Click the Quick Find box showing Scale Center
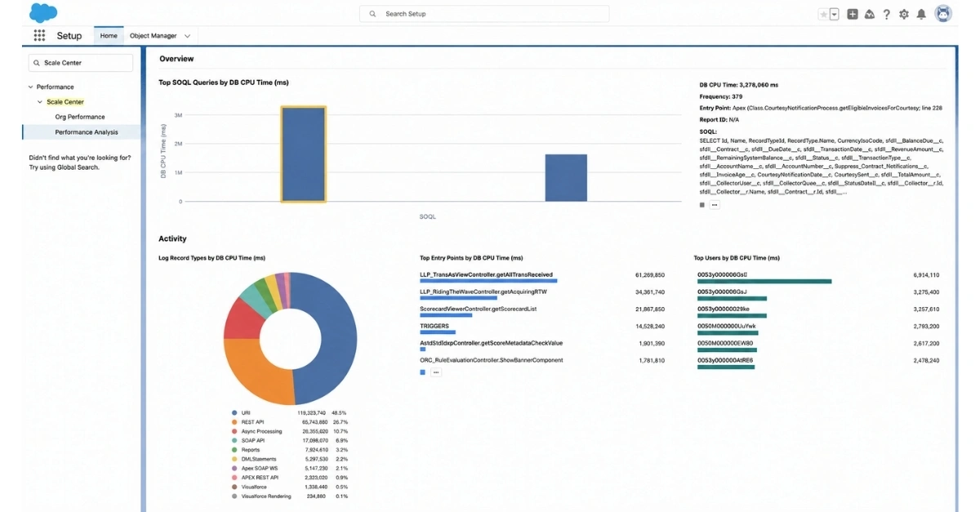The height and width of the screenshot is (512, 980). point(81,63)
